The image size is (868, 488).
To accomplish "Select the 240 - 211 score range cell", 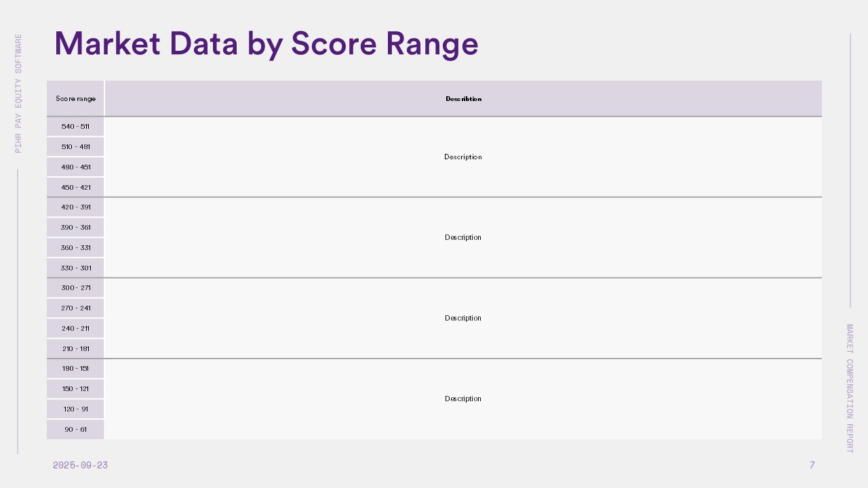I will (75, 329).
